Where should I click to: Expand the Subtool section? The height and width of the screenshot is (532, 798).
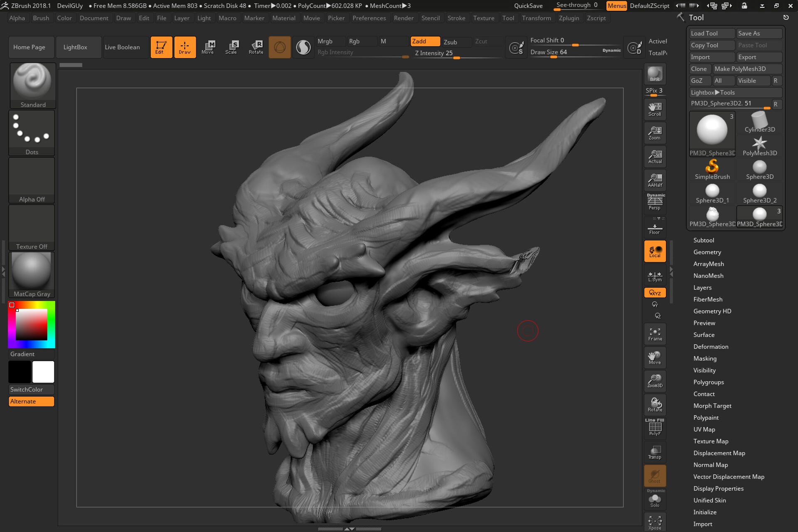(x=704, y=240)
